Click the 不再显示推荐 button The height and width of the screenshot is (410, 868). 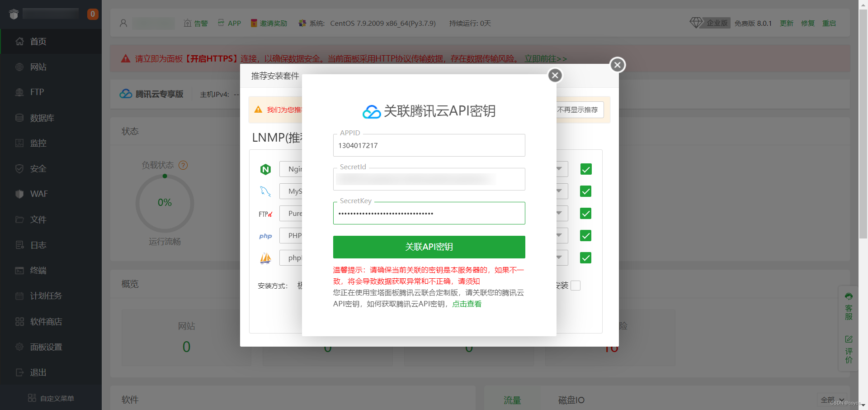579,110
